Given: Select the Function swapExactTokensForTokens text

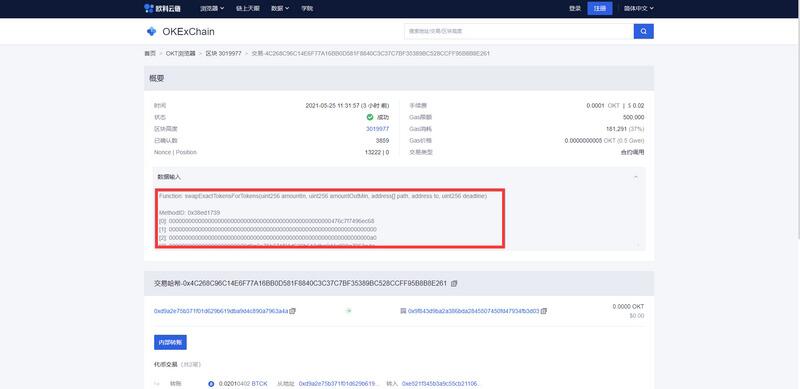Looking at the screenshot, I should (322, 196).
